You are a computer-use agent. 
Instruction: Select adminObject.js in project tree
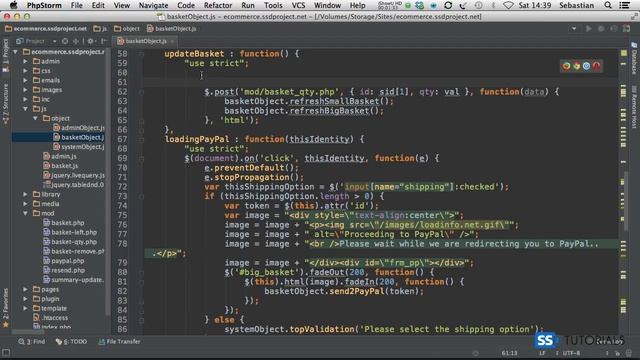click(79, 128)
